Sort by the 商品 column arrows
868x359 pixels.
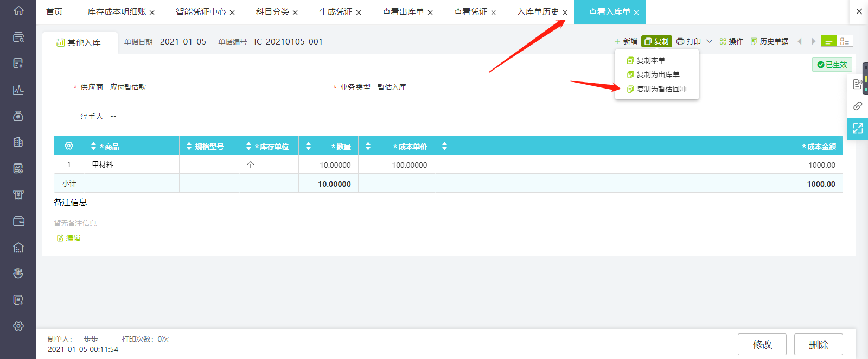(93, 146)
